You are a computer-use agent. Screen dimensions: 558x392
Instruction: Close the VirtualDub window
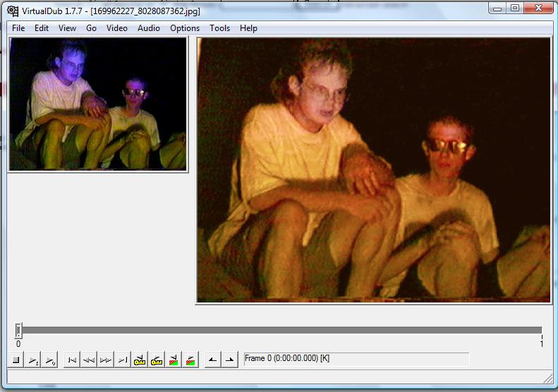[x=539, y=8]
